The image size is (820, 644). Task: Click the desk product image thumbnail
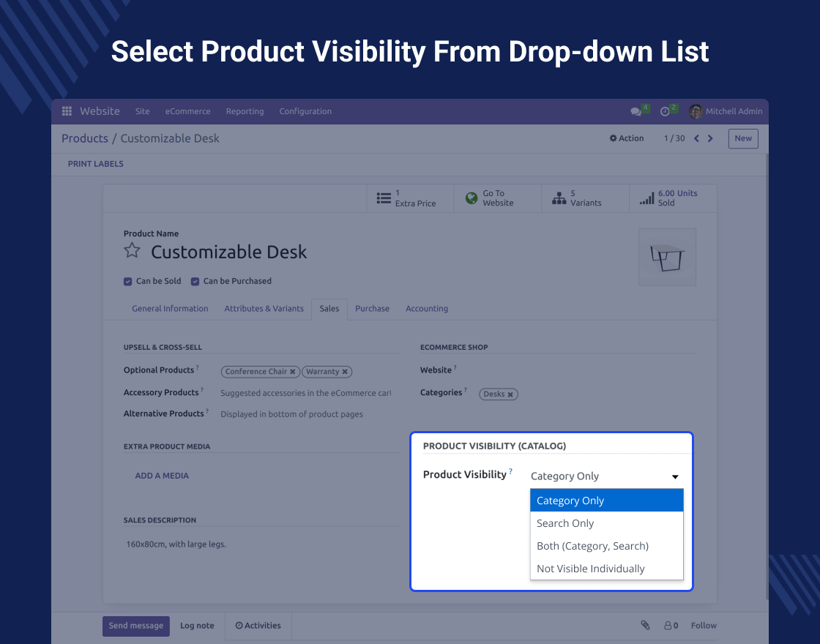pyautogui.click(x=667, y=257)
